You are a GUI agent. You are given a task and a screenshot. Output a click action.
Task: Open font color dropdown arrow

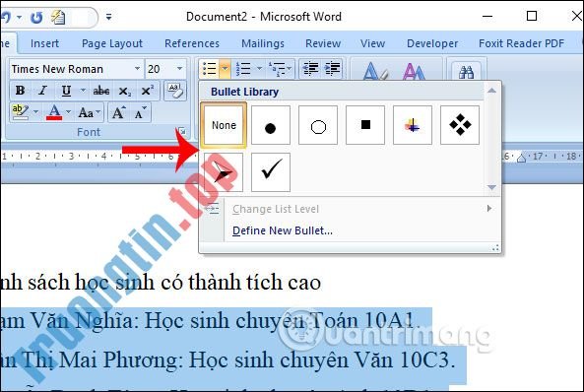point(69,112)
